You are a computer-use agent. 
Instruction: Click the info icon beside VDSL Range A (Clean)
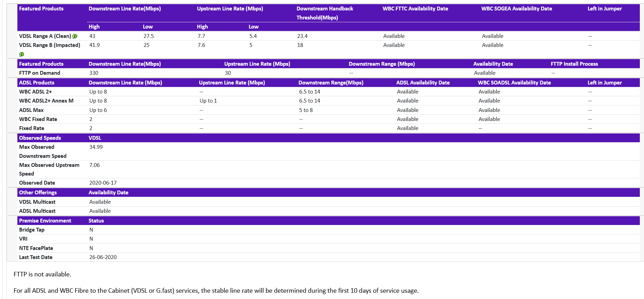point(75,36)
